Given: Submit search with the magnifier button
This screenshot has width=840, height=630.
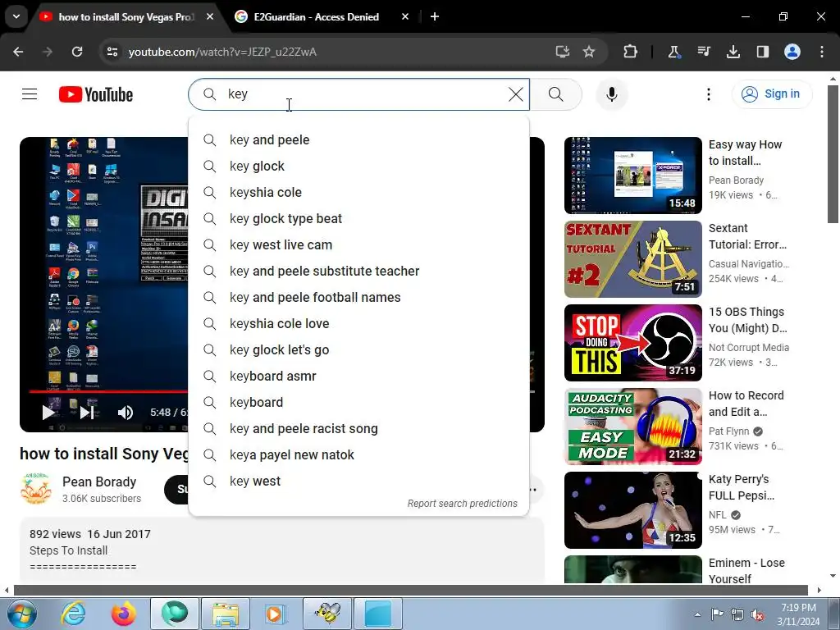Looking at the screenshot, I should point(556,94).
